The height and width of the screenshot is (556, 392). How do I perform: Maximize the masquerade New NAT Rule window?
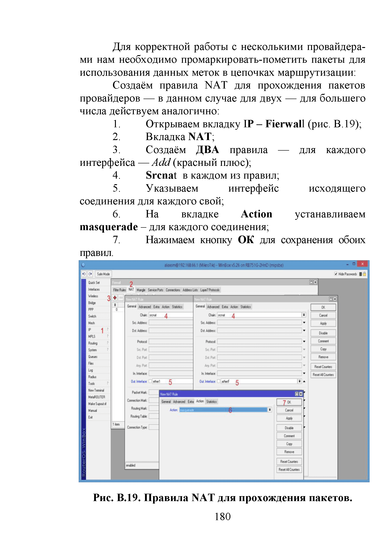(x=297, y=394)
